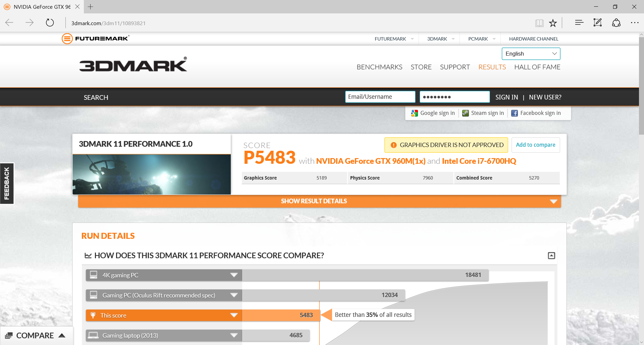Expand the Oculus Rift gaming PC row
Screen dimensions: 644x345
pos(234,295)
